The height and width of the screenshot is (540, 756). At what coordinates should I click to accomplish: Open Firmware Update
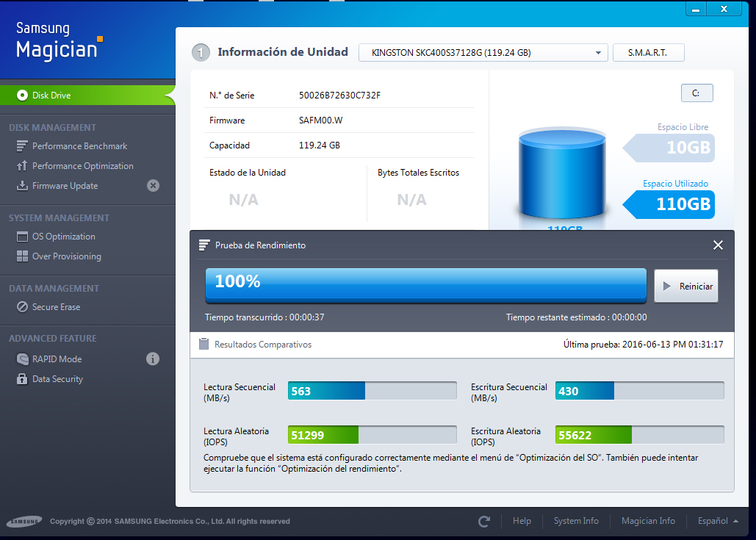(65, 186)
